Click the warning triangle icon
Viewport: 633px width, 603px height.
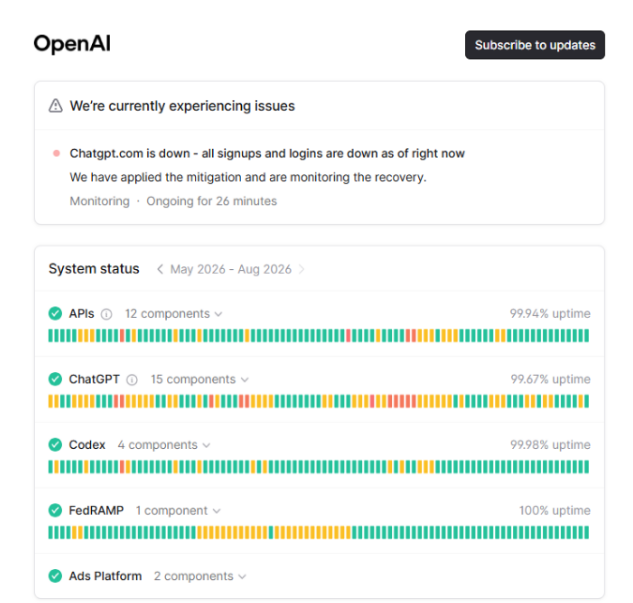click(x=56, y=106)
